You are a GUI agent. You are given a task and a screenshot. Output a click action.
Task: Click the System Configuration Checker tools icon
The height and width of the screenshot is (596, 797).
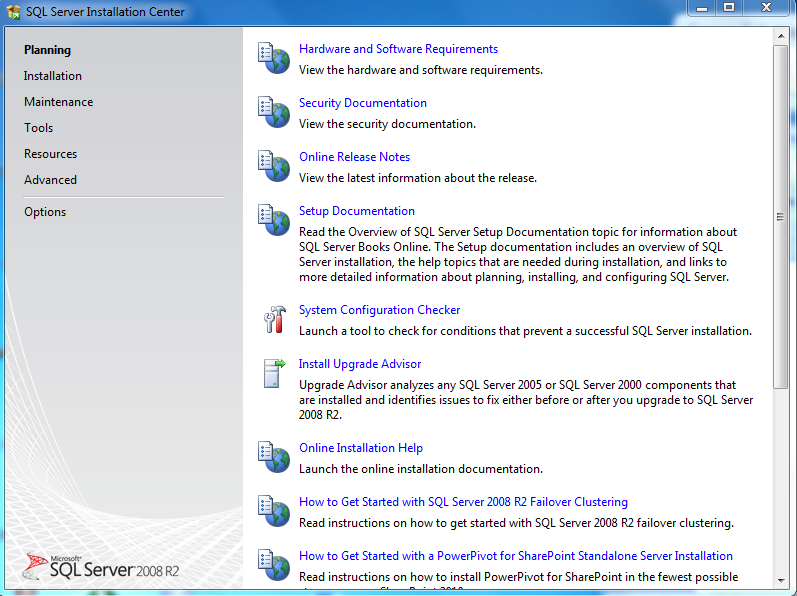click(x=274, y=320)
